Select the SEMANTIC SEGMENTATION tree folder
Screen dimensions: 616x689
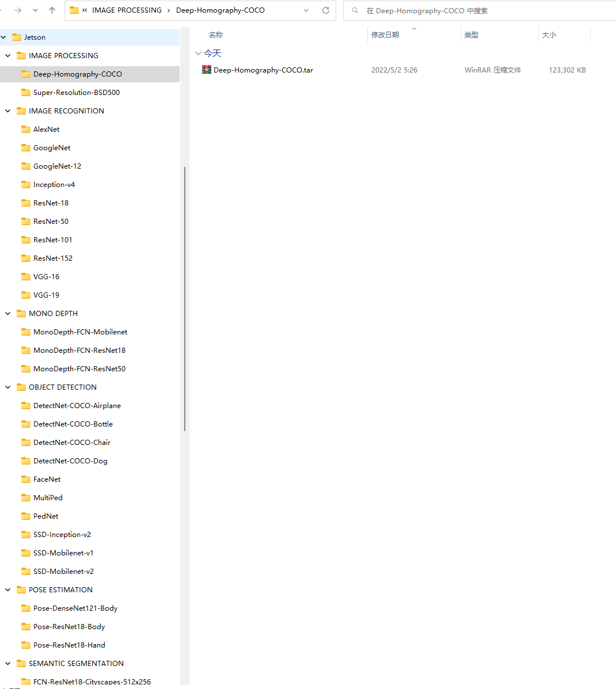click(x=76, y=664)
